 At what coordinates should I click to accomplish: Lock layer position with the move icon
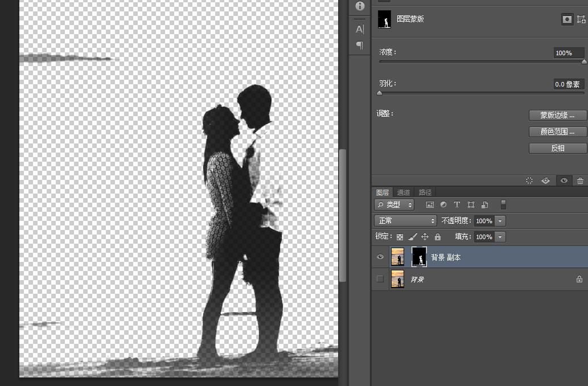point(425,237)
